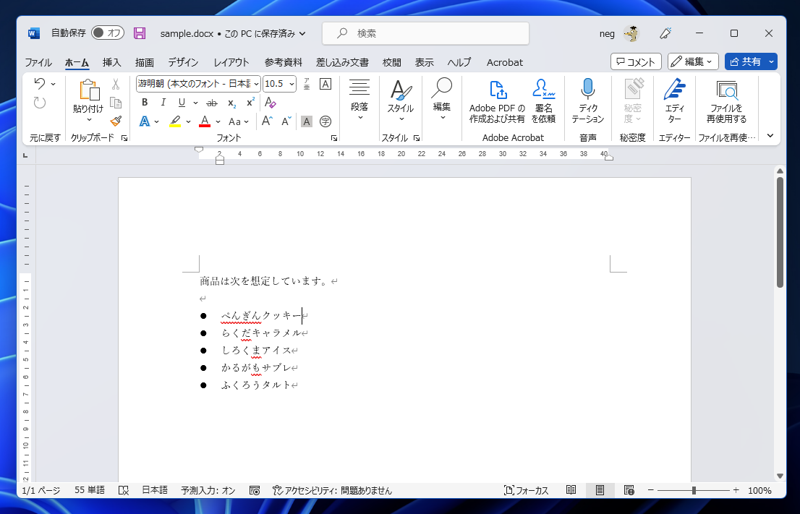Click the Text Effects blue A icon
The width and height of the screenshot is (800, 514).
(144, 121)
